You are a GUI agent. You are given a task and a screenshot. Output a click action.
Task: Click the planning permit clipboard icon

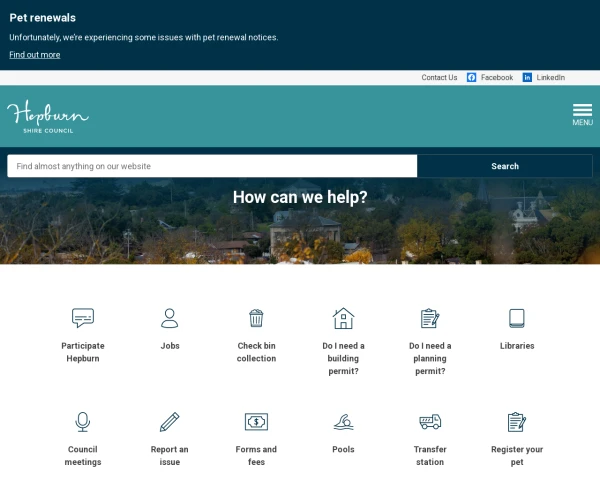(430, 318)
